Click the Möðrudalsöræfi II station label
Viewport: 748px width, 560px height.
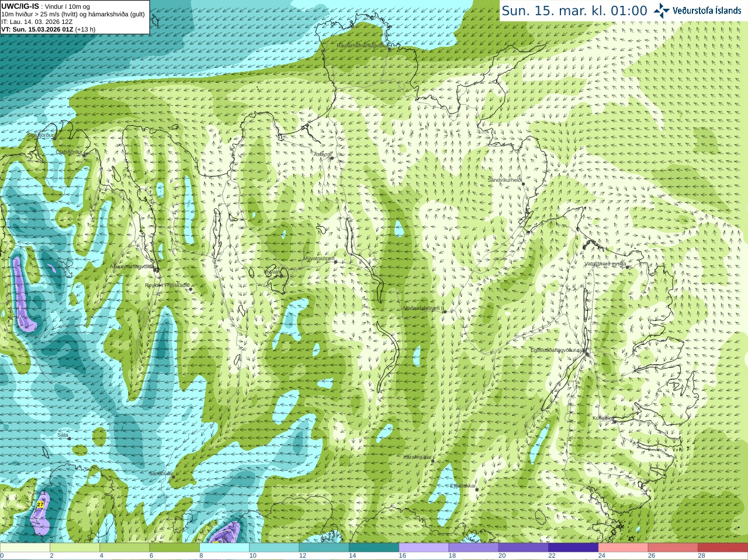tap(424, 308)
